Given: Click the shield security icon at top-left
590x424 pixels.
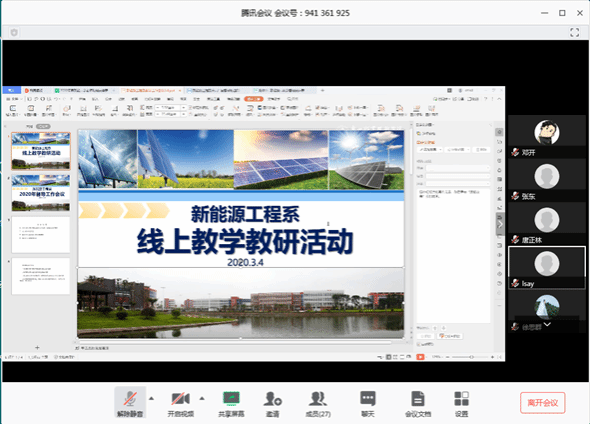Looking at the screenshot, I should click(14, 32).
